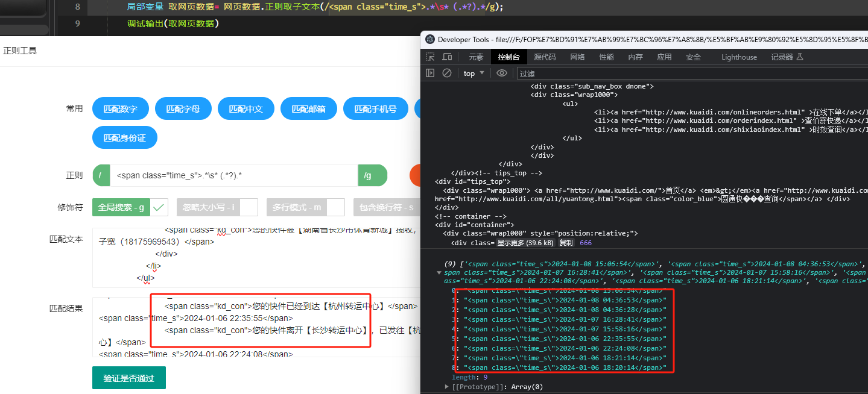Click the onlineorders.html link text in console

pos(724,112)
